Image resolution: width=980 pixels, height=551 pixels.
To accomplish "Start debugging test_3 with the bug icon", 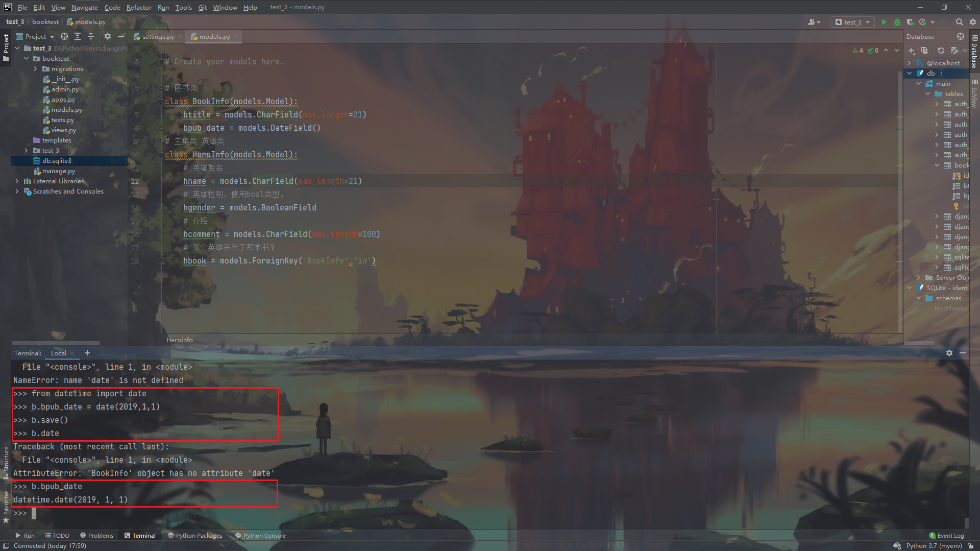I will click(x=897, y=22).
